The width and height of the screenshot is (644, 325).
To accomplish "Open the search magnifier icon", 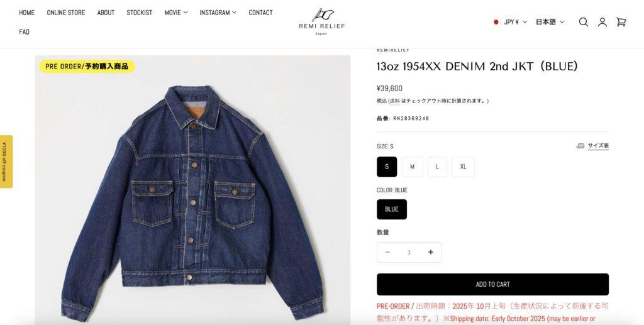I will [x=583, y=22].
